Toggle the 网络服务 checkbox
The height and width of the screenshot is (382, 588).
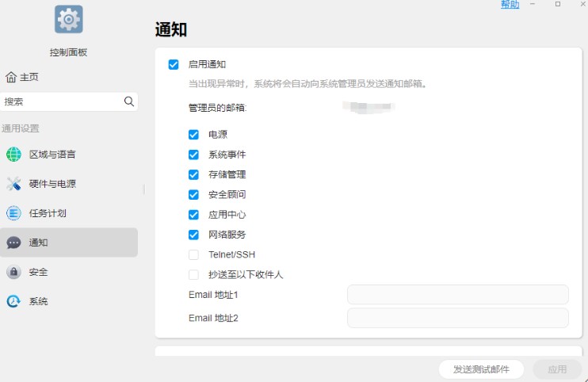pyautogui.click(x=193, y=235)
